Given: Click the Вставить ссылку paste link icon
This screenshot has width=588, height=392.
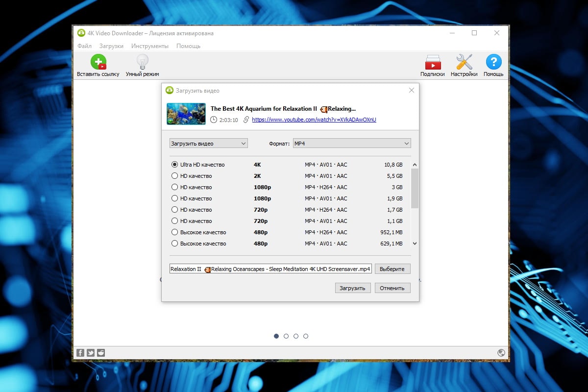Looking at the screenshot, I should (x=98, y=62).
